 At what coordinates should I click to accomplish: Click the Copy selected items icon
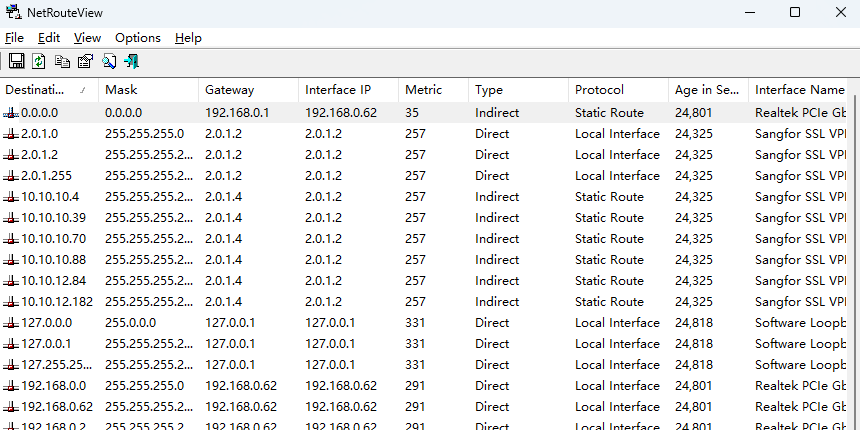[x=62, y=62]
